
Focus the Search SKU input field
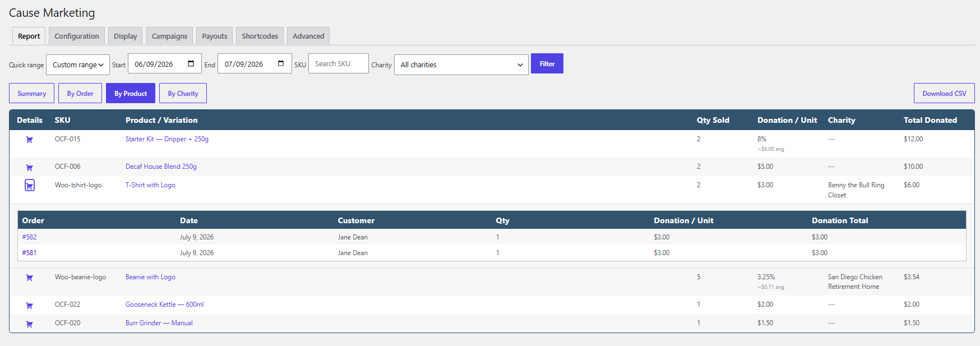point(339,63)
